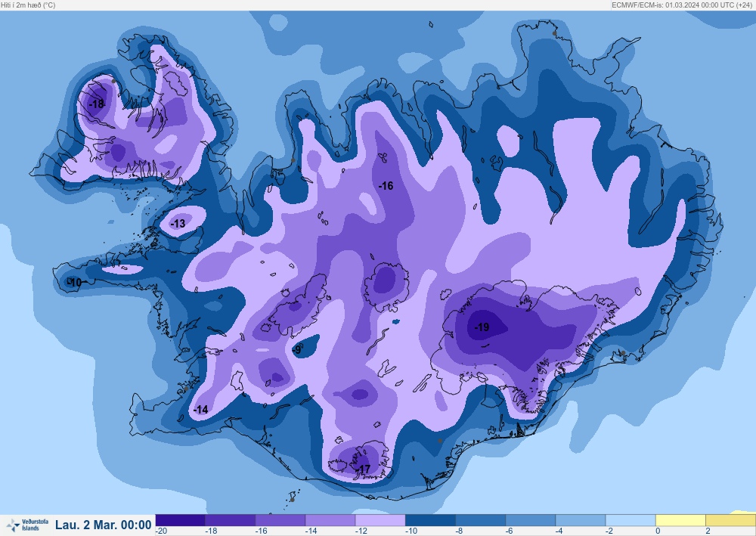Select legend swatch between -8 and -6

click(x=481, y=520)
